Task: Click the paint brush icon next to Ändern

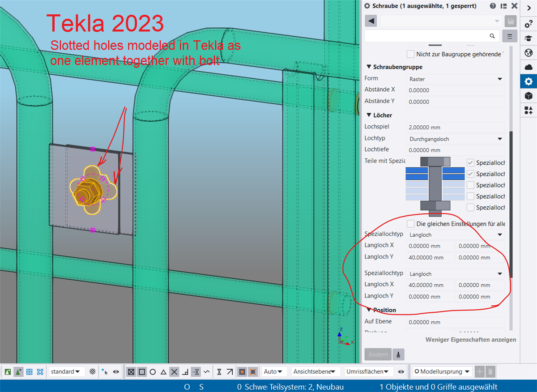Action: coord(398,354)
